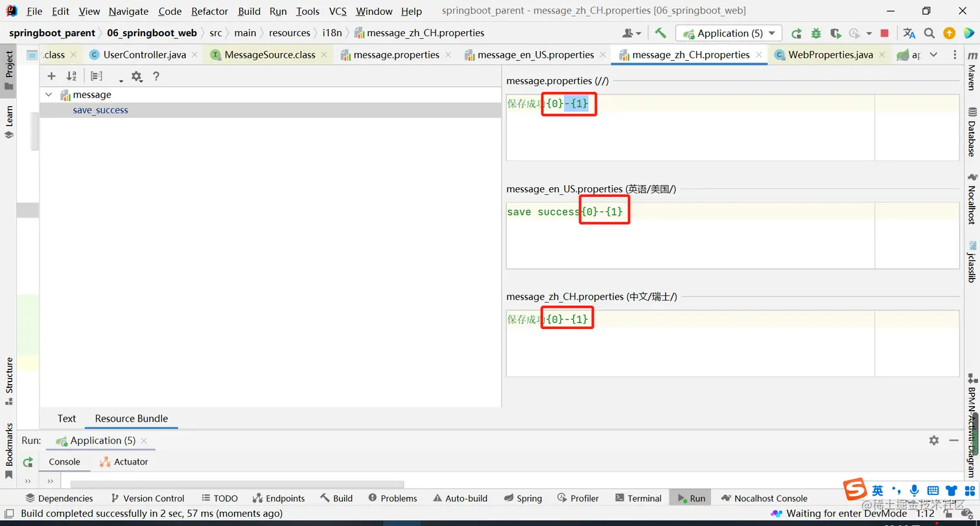980x526 pixels.
Task: Sort properties alphabetically with the a-z icon
Action: (72, 76)
